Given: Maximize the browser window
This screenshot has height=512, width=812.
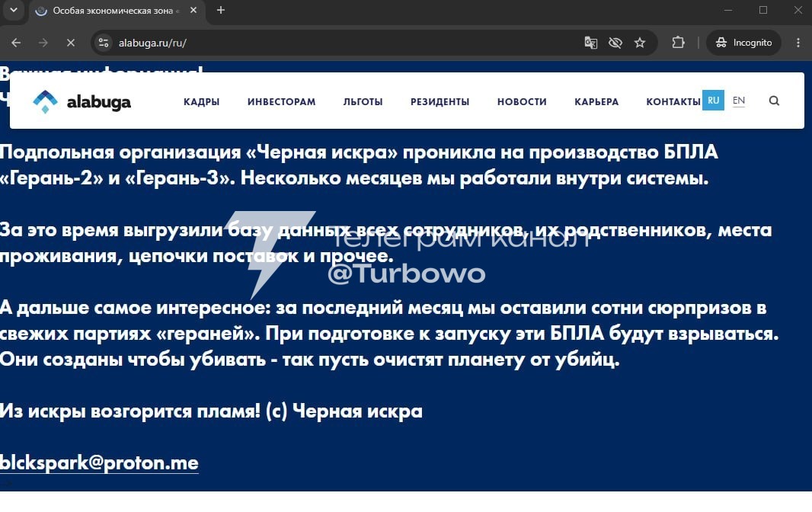Looking at the screenshot, I should pos(762,10).
